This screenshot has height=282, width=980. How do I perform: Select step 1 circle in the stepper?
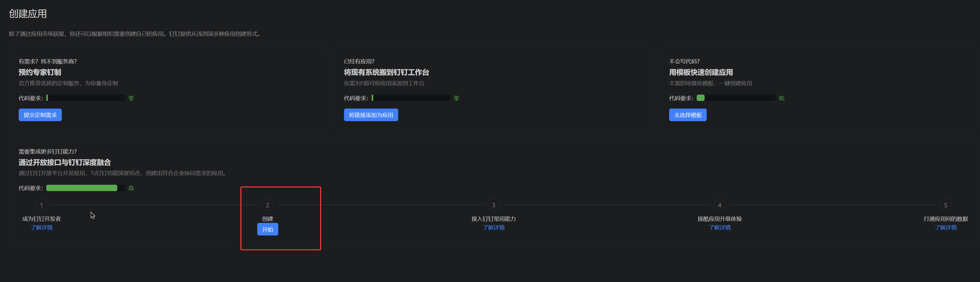(x=42, y=205)
